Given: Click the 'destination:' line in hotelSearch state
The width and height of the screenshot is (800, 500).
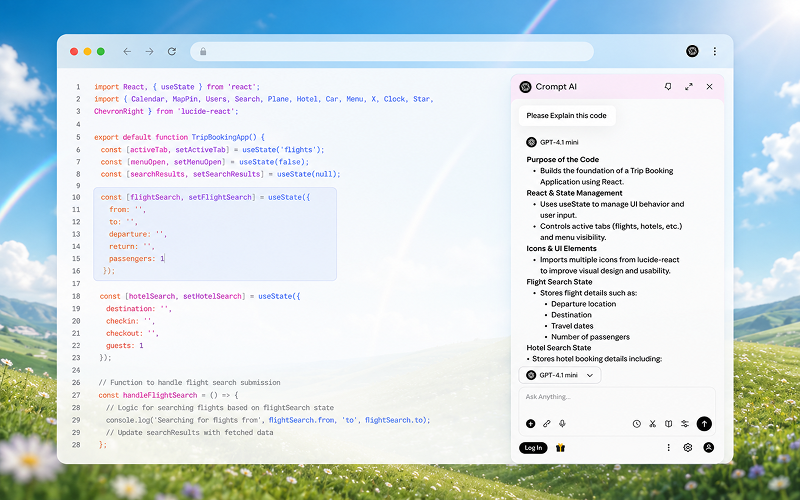Looking at the screenshot, I should tap(139, 309).
